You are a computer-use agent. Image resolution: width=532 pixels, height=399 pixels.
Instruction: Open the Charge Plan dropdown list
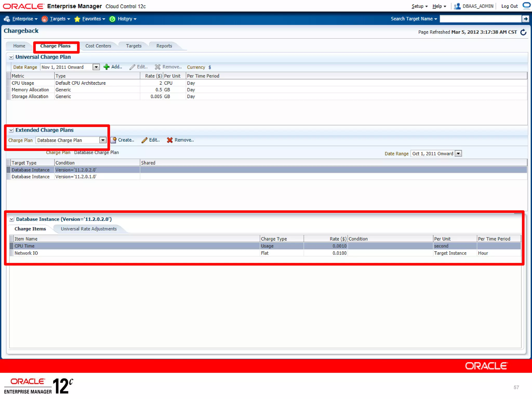pos(103,140)
